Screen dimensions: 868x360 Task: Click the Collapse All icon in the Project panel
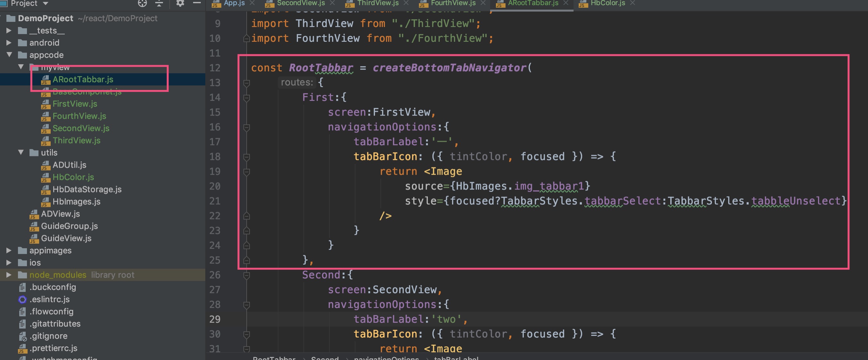click(x=159, y=4)
